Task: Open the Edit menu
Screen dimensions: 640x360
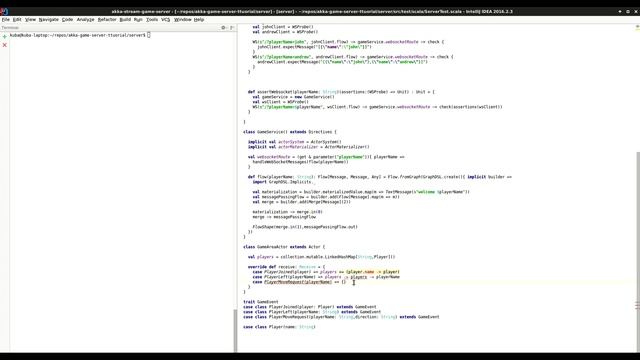Action: tap(17, 20)
